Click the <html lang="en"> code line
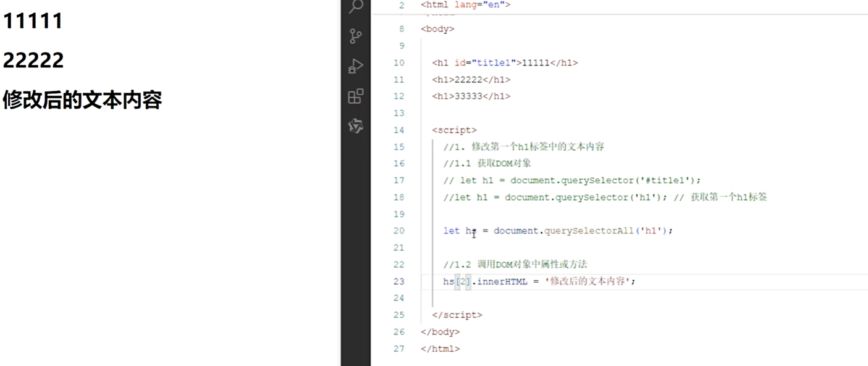The width and height of the screenshot is (868, 366). coord(466,5)
